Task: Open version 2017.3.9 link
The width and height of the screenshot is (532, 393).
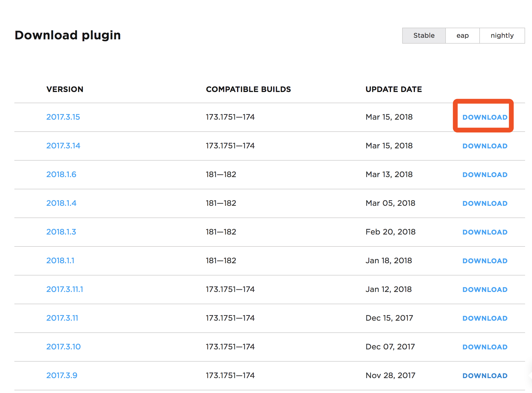Action: pos(62,375)
